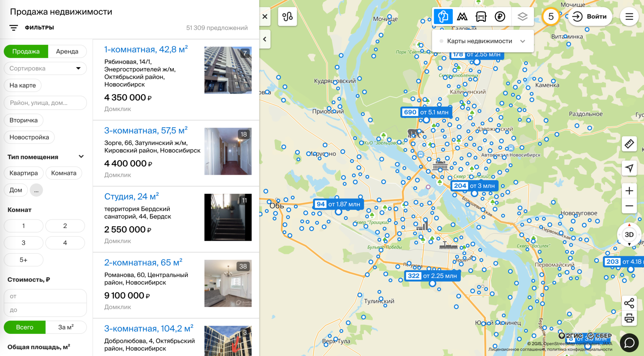Screen dimensions: 644x356
Task: Open the map layers stack icon
Action: click(x=522, y=16)
